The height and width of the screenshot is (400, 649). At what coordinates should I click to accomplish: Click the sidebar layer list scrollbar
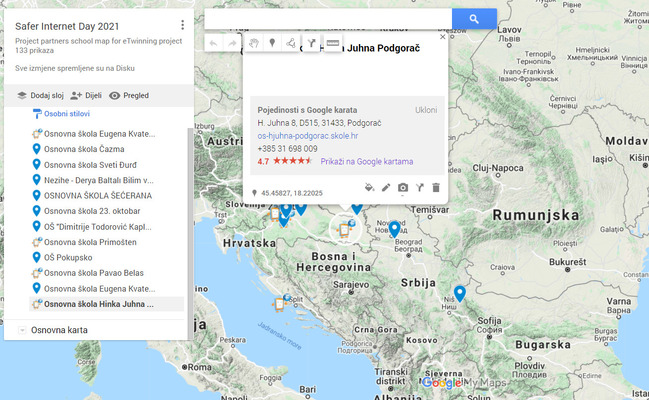pos(190,234)
